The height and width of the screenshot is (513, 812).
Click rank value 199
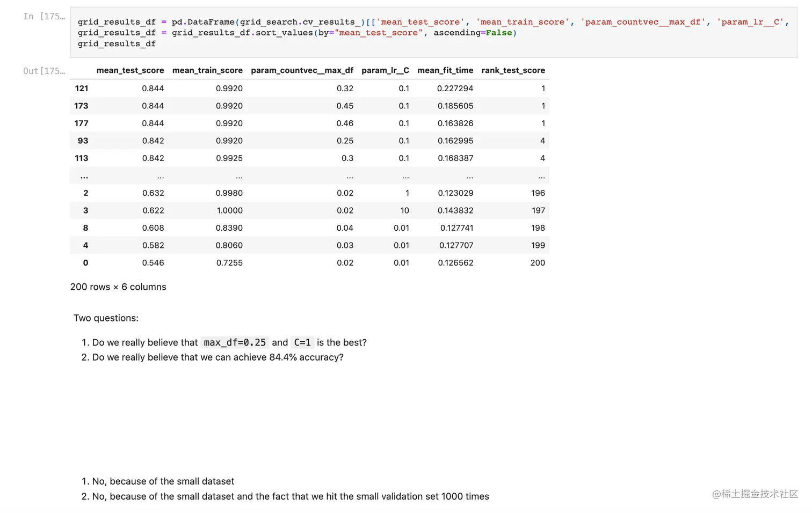pyautogui.click(x=538, y=245)
